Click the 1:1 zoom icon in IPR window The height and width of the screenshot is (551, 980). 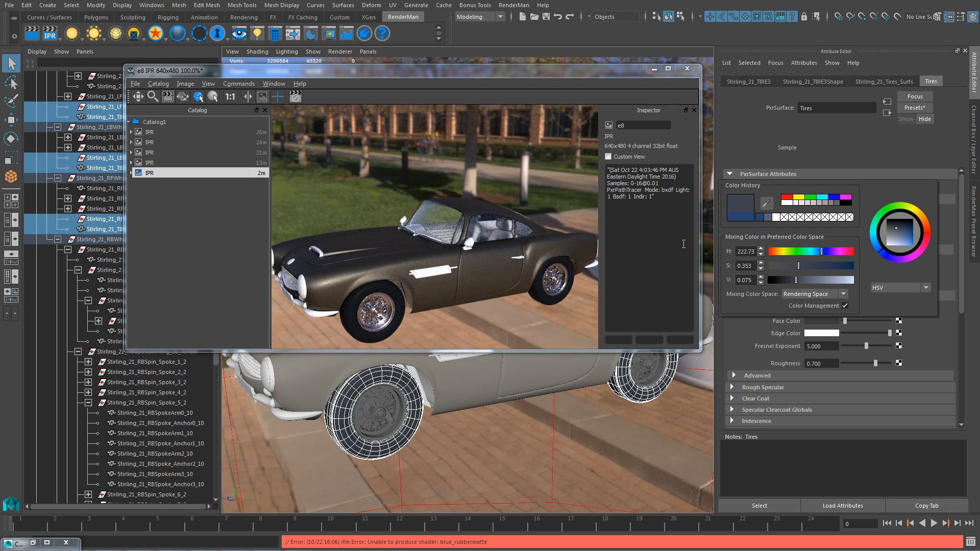[x=230, y=96]
